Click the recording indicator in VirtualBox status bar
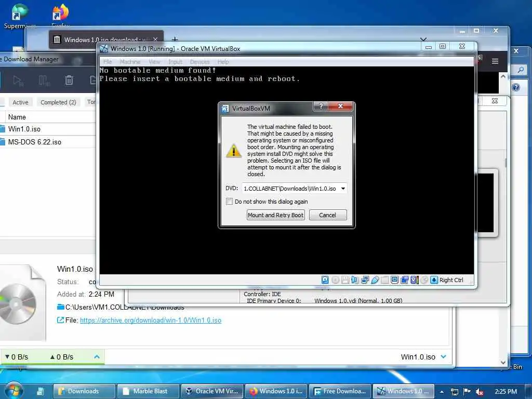Screen dimensions: 532x399 (x=404, y=280)
